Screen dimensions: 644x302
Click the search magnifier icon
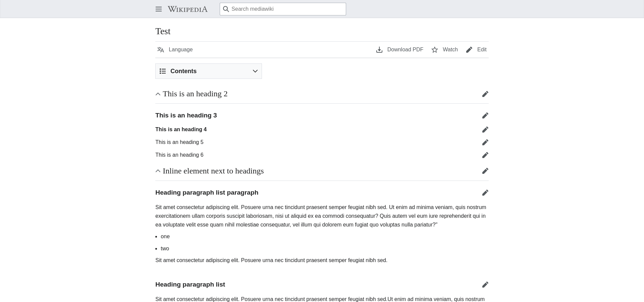coord(226,9)
